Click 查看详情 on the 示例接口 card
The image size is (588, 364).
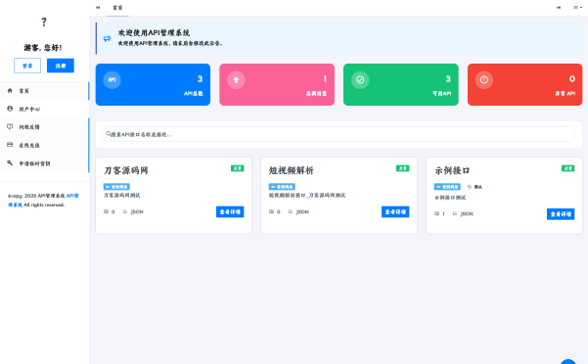point(561,214)
